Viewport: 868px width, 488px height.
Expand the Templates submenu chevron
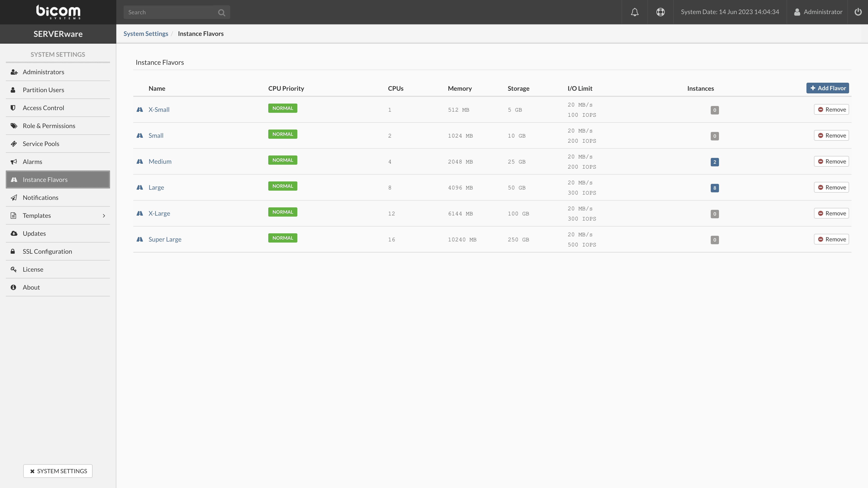click(104, 216)
